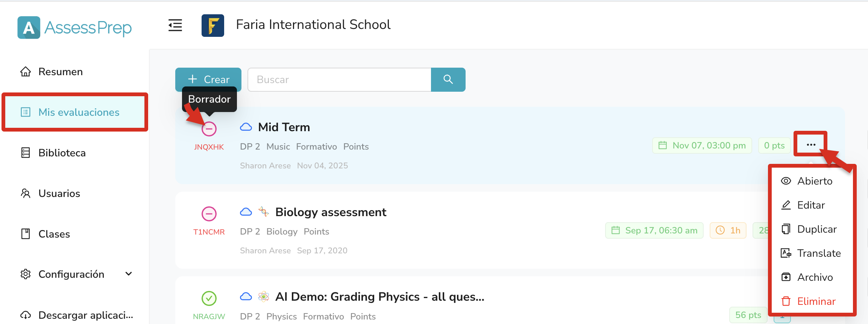Screen dimensions: 868x324
Task: Go to Biblioteca in the sidebar
Action: (x=62, y=153)
